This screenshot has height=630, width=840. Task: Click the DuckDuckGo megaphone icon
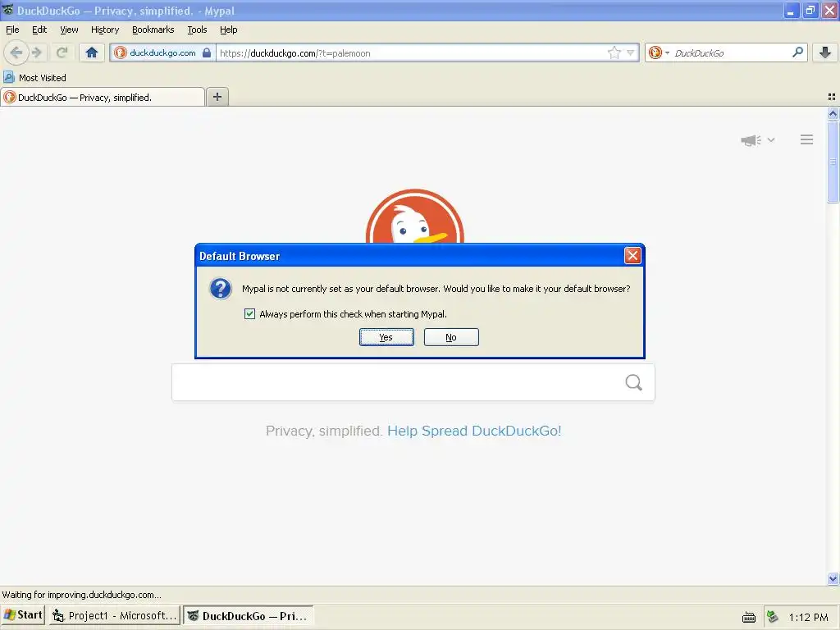pos(751,140)
